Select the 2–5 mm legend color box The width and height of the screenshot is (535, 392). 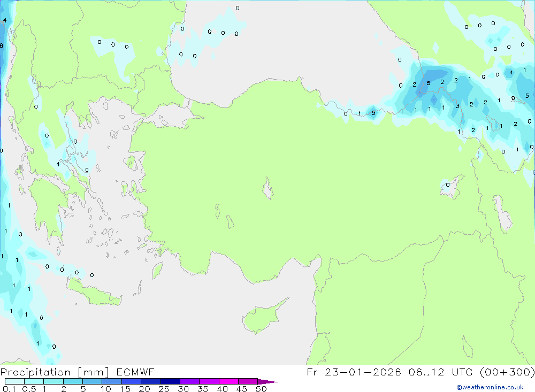[73, 381]
